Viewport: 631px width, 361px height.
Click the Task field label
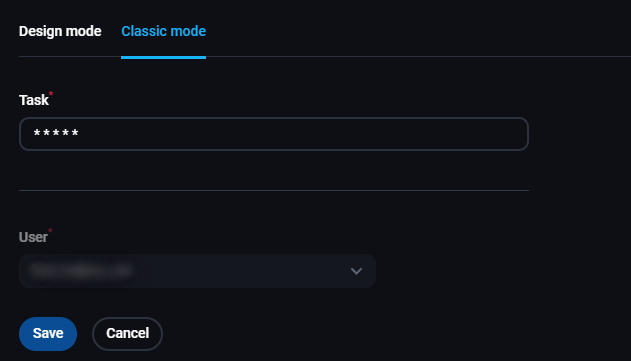pyautogui.click(x=34, y=100)
